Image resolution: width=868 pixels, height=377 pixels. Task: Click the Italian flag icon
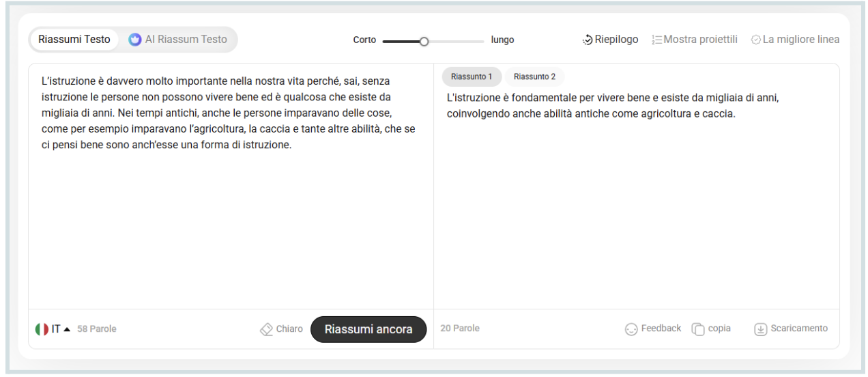42,329
